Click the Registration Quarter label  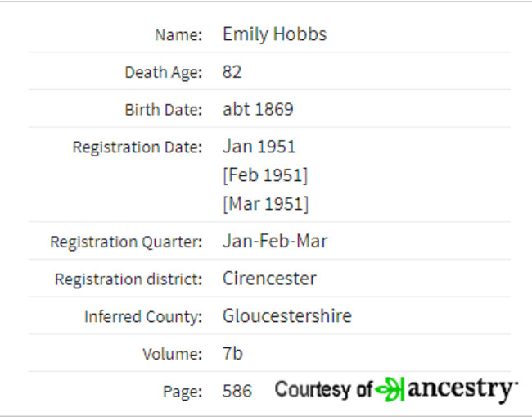tap(126, 242)
